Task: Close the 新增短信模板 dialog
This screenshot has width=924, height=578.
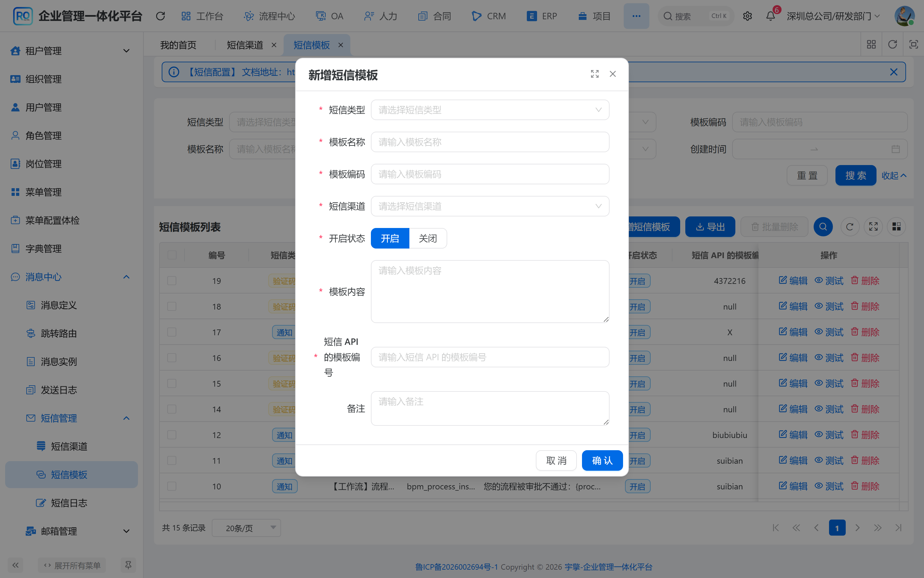Action: (x=612, y=74)
